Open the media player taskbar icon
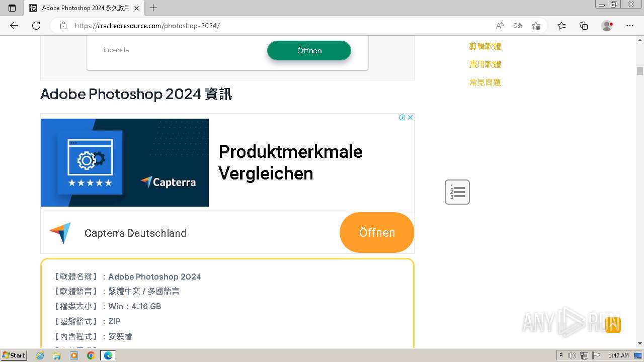 74,355
